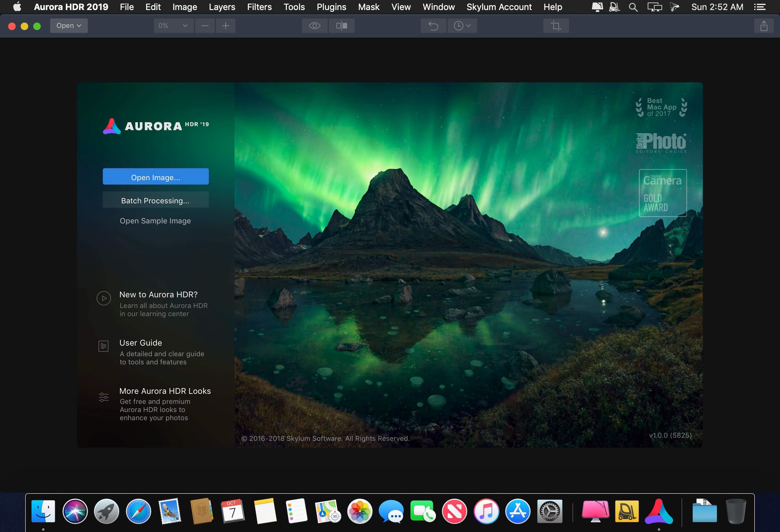Toggle the before/after compare view button

341,26
